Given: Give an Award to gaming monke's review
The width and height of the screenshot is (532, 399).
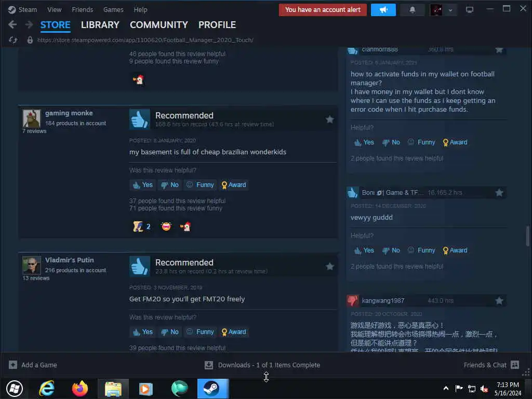Looking at the screenshot, I should tap(234, 185).
